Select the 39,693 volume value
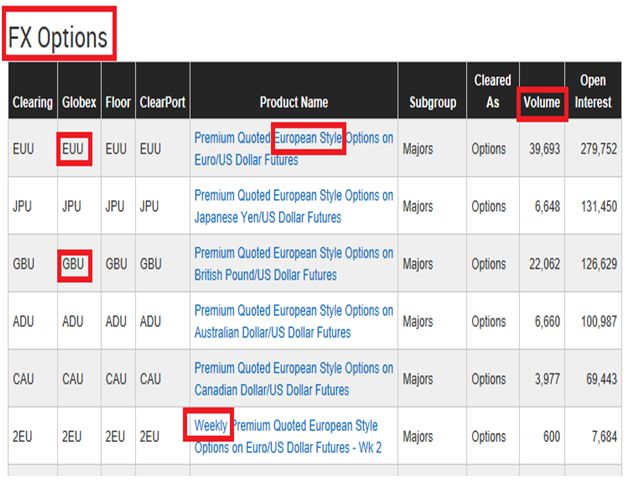The width and height of the screenshot is (627, 481). click(545, 149)
